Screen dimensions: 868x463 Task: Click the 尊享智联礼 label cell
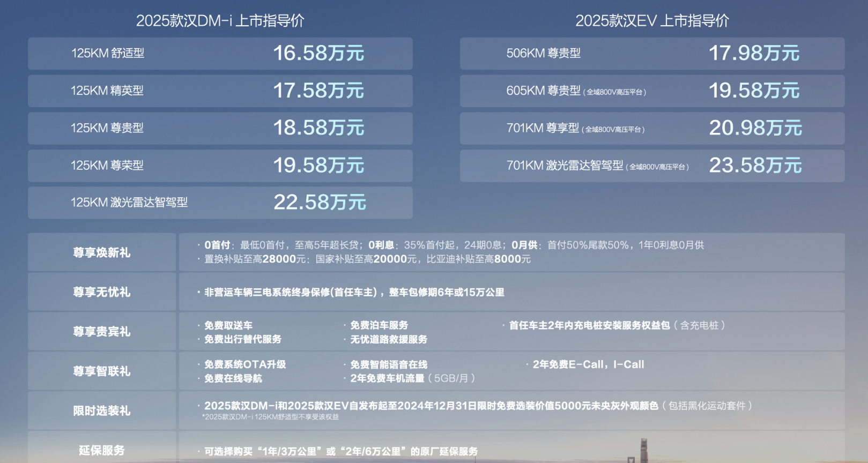(102, 371)
